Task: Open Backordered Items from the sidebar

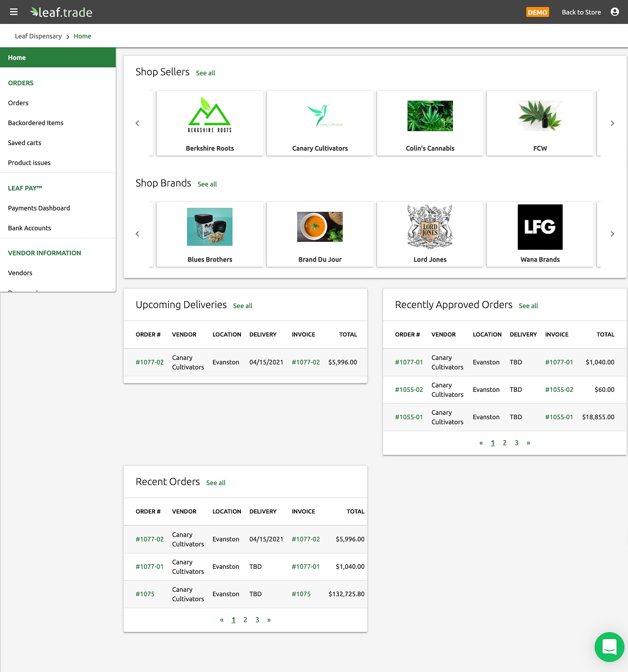Action: [35, 123]
